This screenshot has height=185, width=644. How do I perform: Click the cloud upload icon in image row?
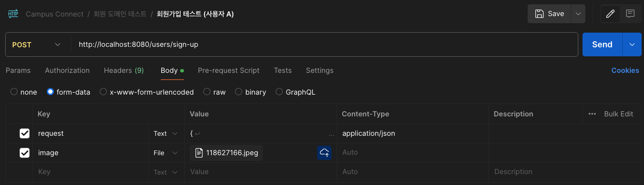pos(324,152)
